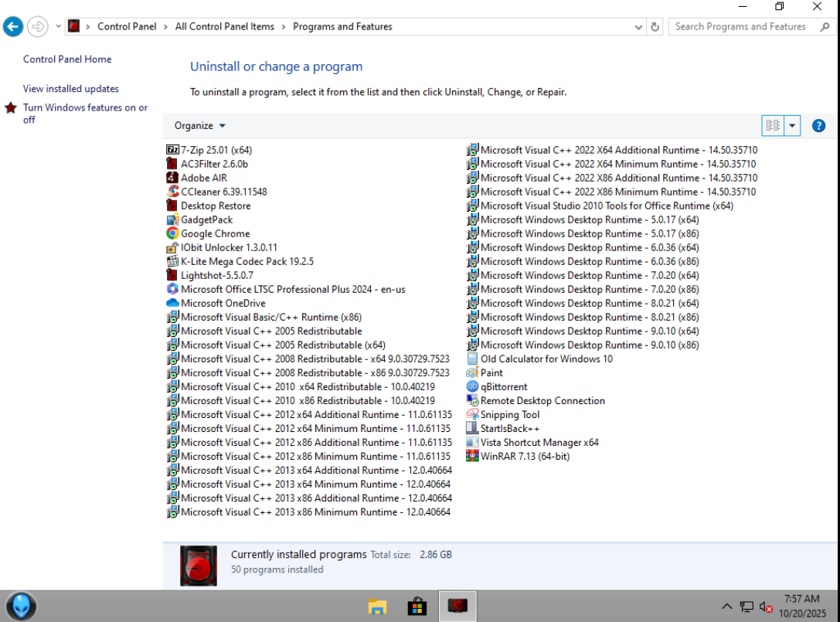This screenshot has height=622, width=840.
Task: Select the Microsoft Office LTSC icon
Action: [172, 289]
